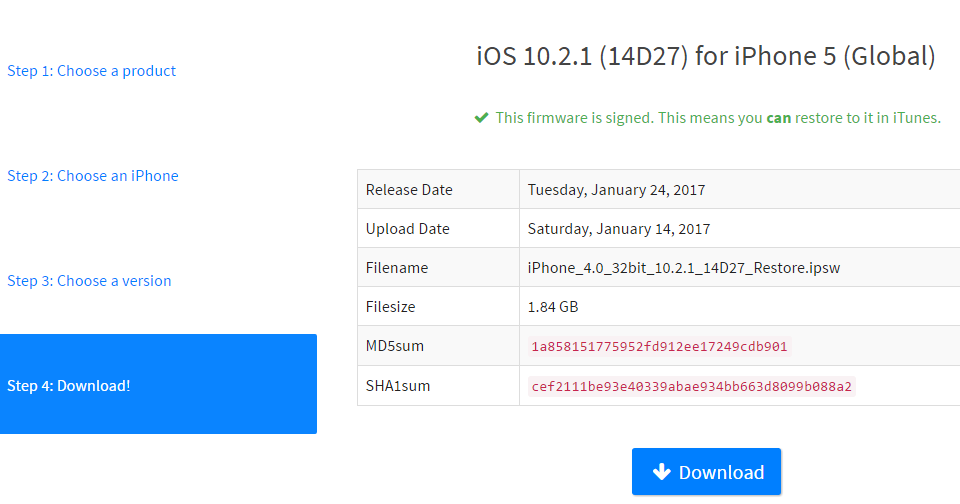Click the Release Date row label

(409, 190)
